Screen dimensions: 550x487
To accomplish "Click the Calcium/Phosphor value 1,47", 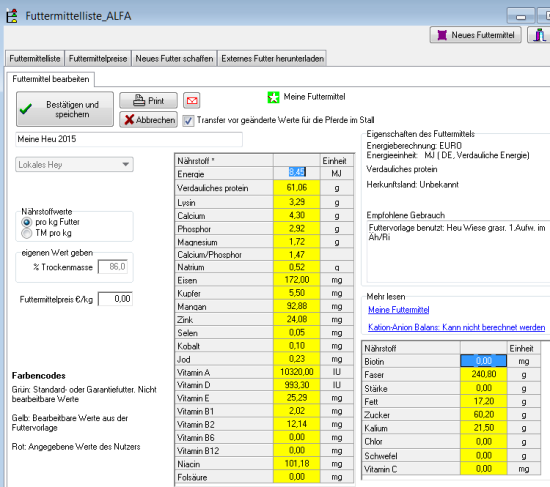I will pyautogui.click(x=297, y=254).
